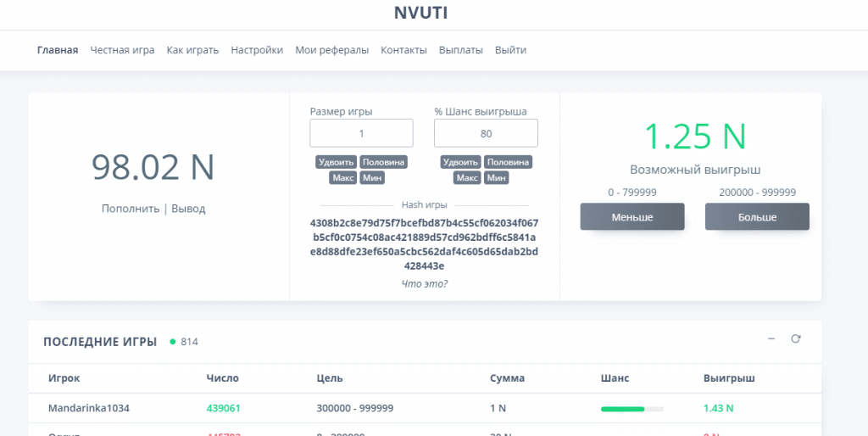The height and width of the screenshot is (436, 868).
Task: Click the 200000 - 999999 range label
Action: [x=757, y=193]
